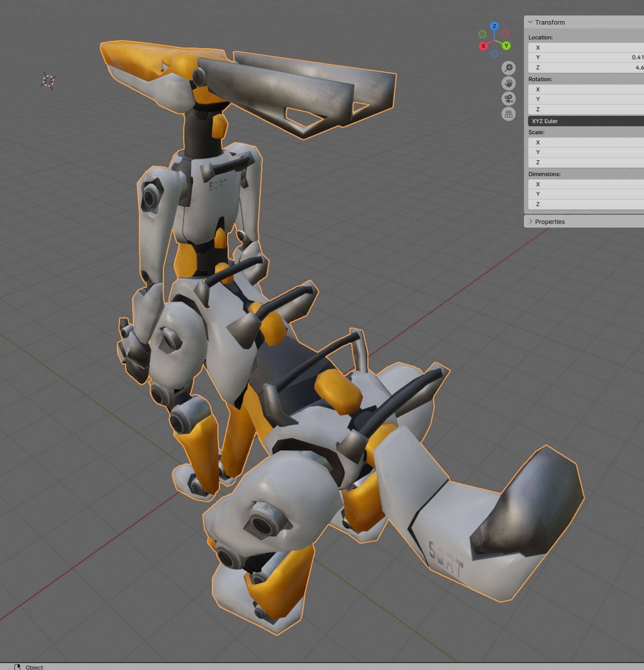Click the Move view hand icon
This screenshot has height=670, width=644.
pos(509,83)
